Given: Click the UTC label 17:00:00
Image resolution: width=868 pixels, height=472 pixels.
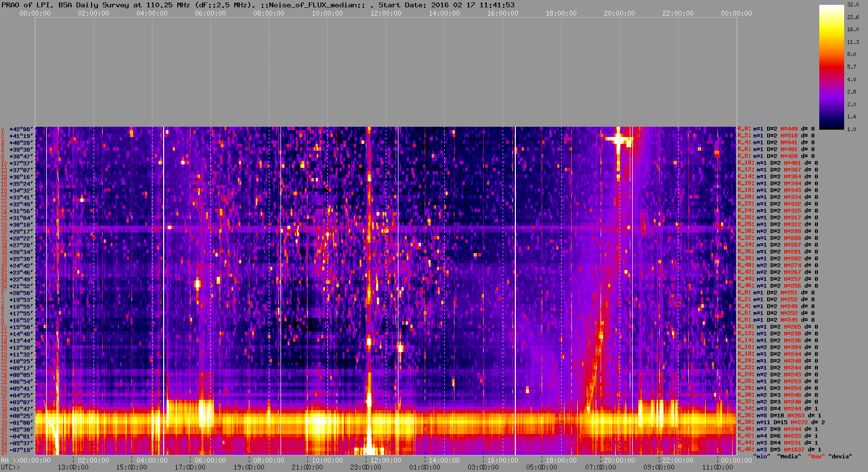Looking at the screenshot, I should tap(190, 468).
